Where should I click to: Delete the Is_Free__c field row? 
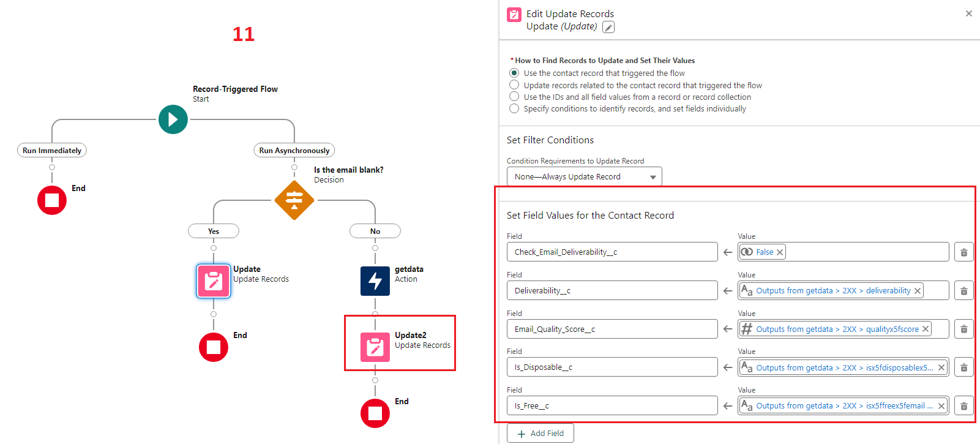tap(963, 406)
